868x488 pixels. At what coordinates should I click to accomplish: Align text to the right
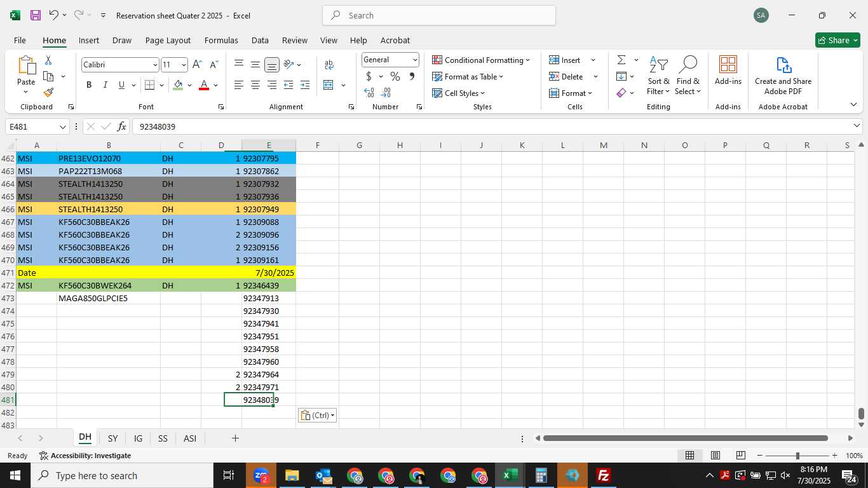[271, 85]
